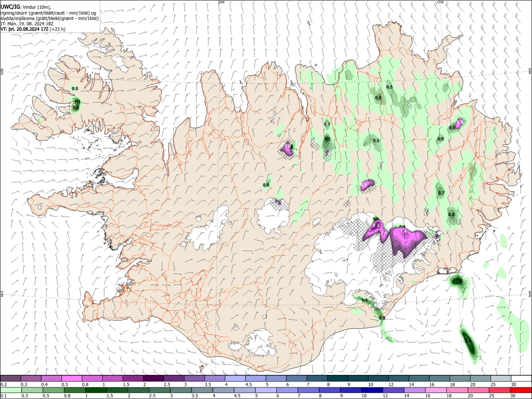Click the 1.0 rain value in the Westfjords
The width and height of the screenshot is (532, 399).
click(76, 108)
